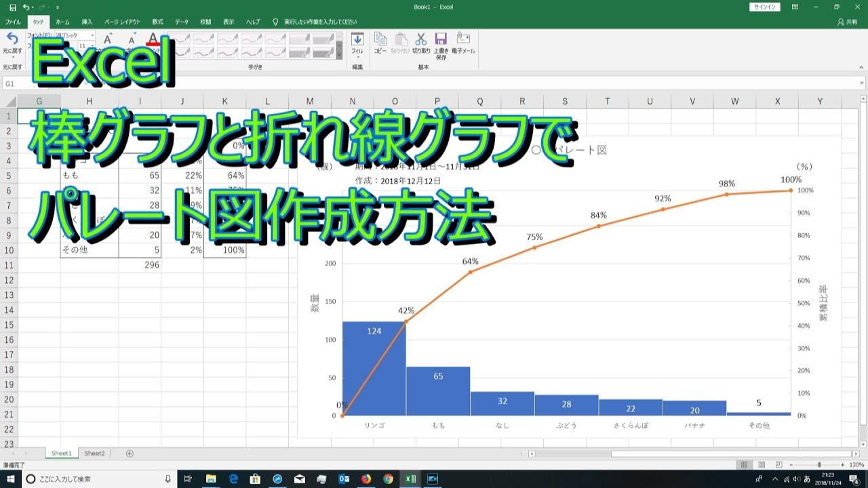Click the サインイン button
This screenshot has width=868, height=488.
point(765,7)
